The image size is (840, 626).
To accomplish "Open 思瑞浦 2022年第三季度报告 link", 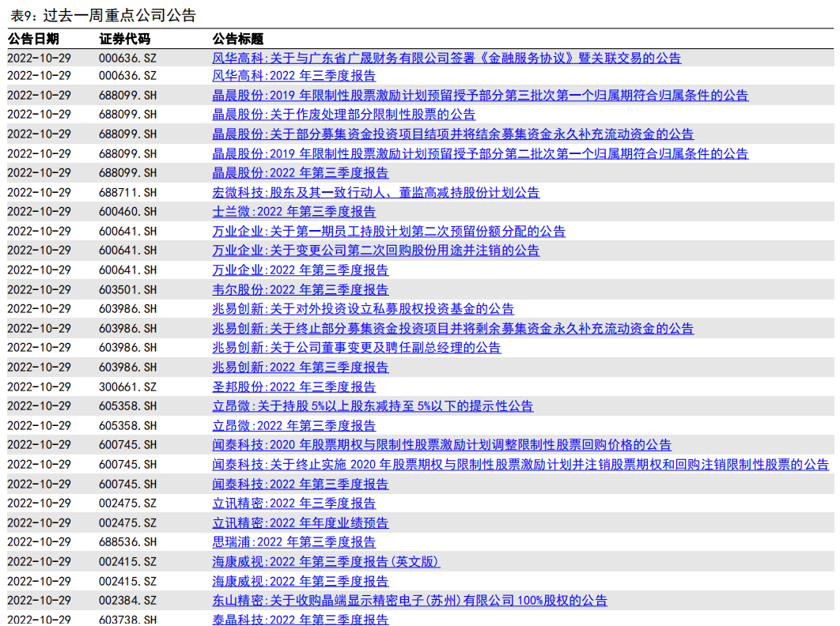I will [x=293, y=542].
